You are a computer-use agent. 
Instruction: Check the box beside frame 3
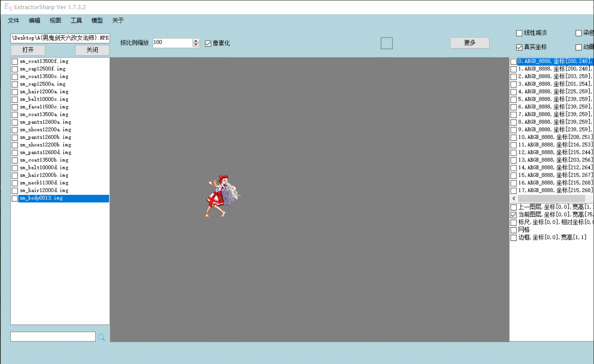coord(513,84)
